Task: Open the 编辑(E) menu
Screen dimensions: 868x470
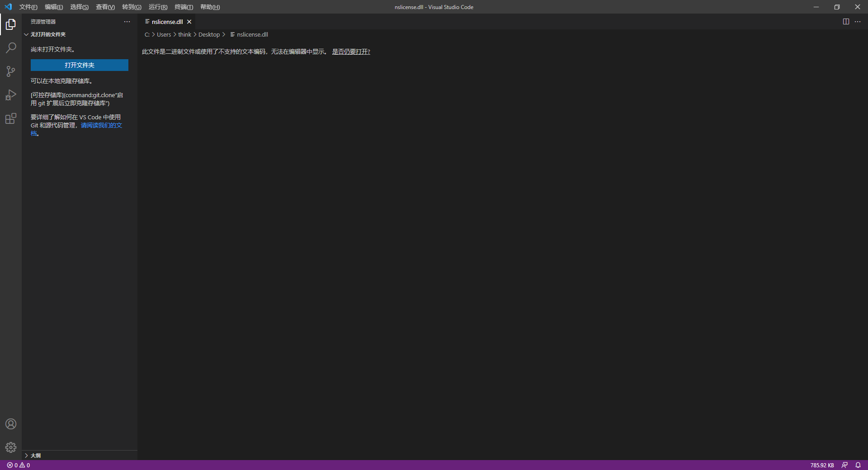Action: pyautogui.click(x=54, y=7)
